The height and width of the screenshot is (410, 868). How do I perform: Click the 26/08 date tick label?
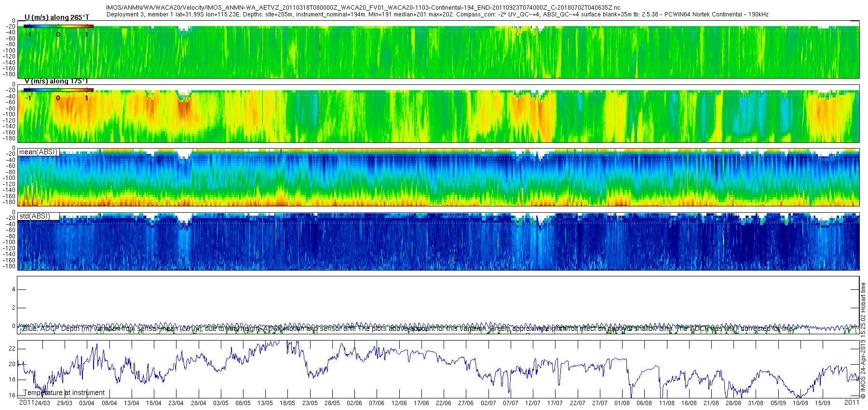click(733, 403)
